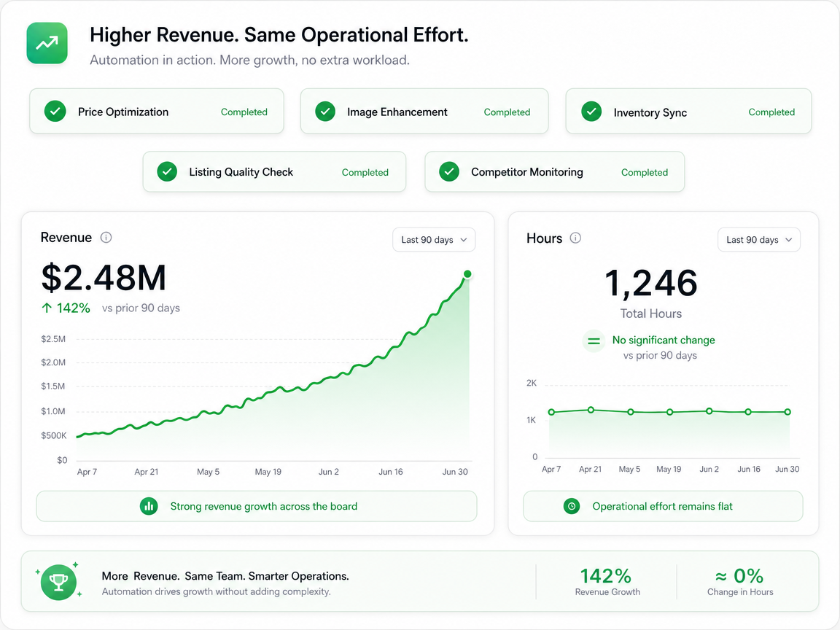Click the Competitor Monitoring checkmark icon
The width and height of the screenshot is (840, 630).
(449, 172)
